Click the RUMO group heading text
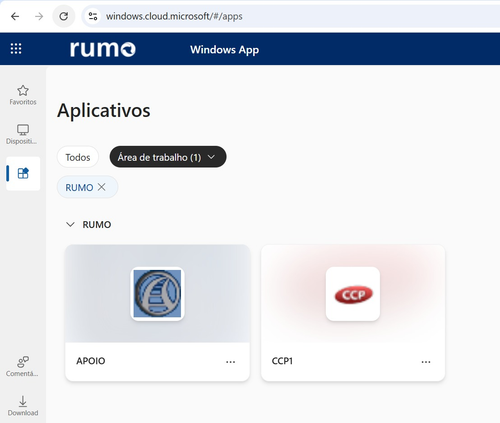 97,225
